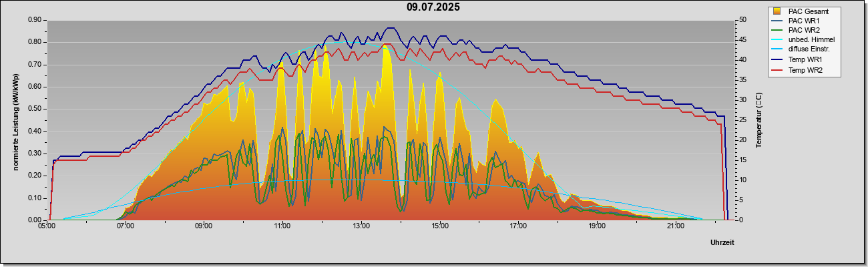Click the Uhrzeit axis title
The width and height of the screenshot is (868, 267).
click(722, 244)
